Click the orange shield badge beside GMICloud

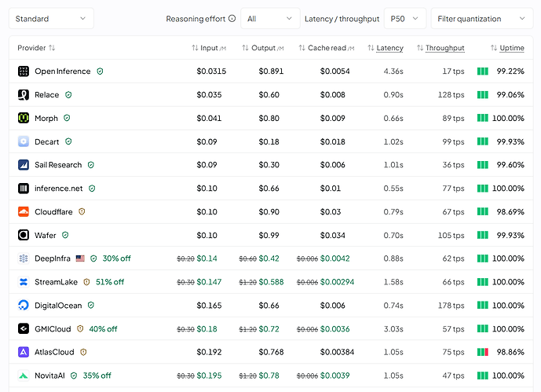pyautogui.click(x=80, y=329)
